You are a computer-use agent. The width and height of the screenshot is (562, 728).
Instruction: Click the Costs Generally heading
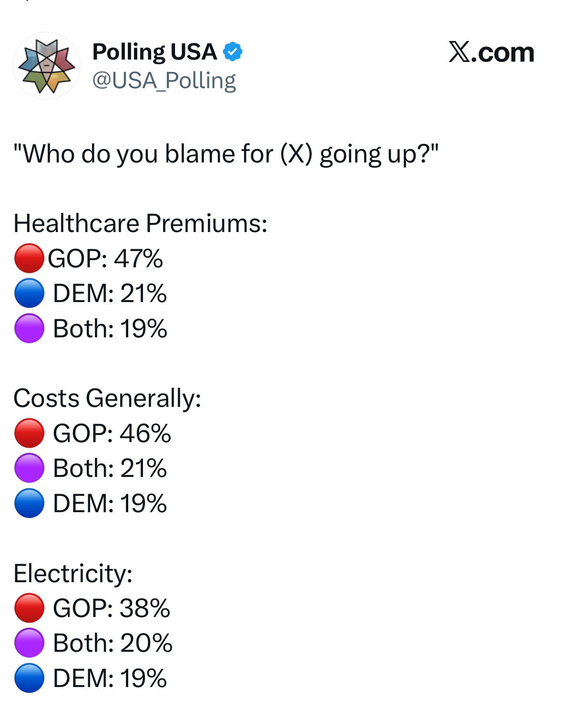tap(107, 398)
